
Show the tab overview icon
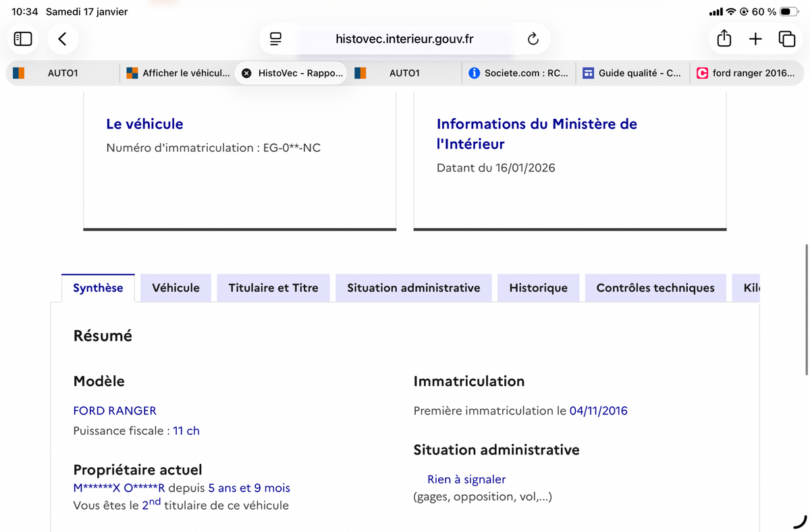pyautogui.click(x=786, y=39)
